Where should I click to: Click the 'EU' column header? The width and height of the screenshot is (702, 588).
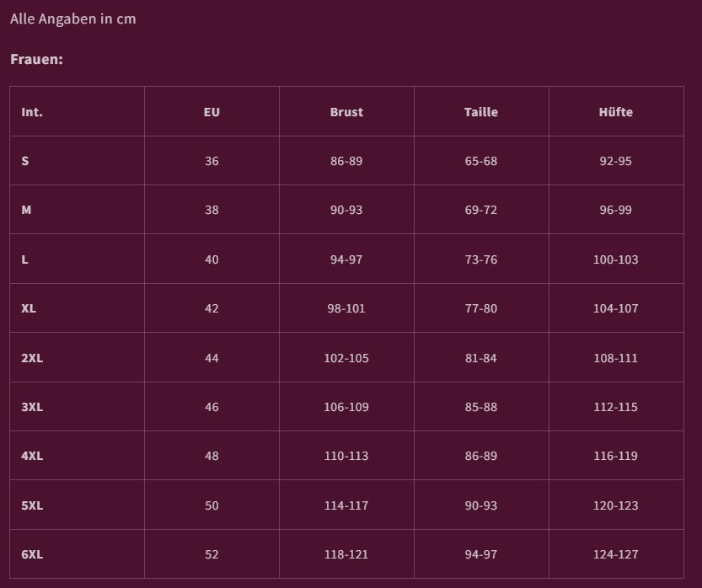(212, 112)
